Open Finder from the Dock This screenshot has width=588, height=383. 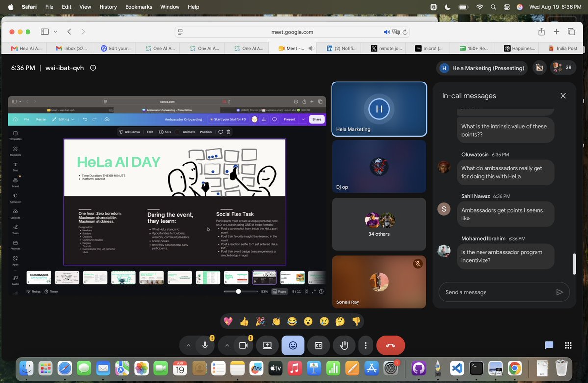(26, 368)
